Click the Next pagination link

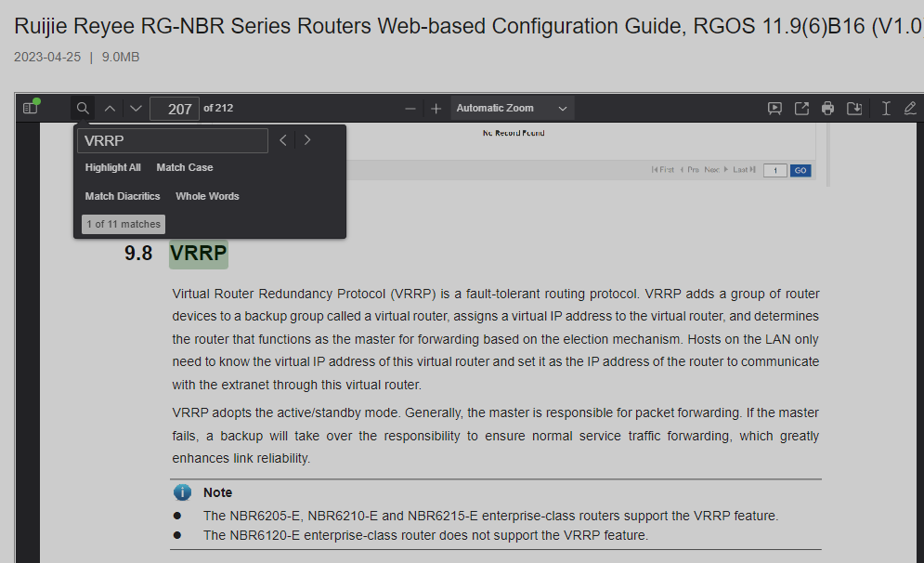point(716,170)
